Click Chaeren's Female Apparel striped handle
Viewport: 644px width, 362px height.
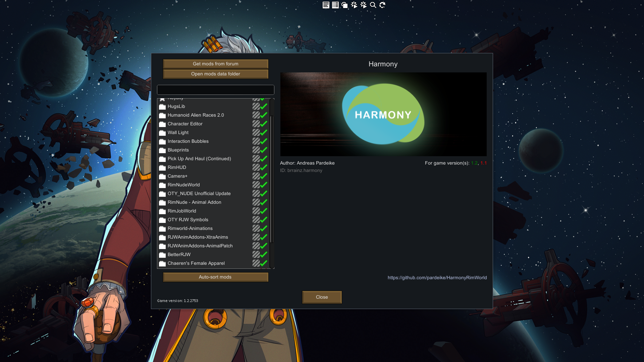click(256, 263)
